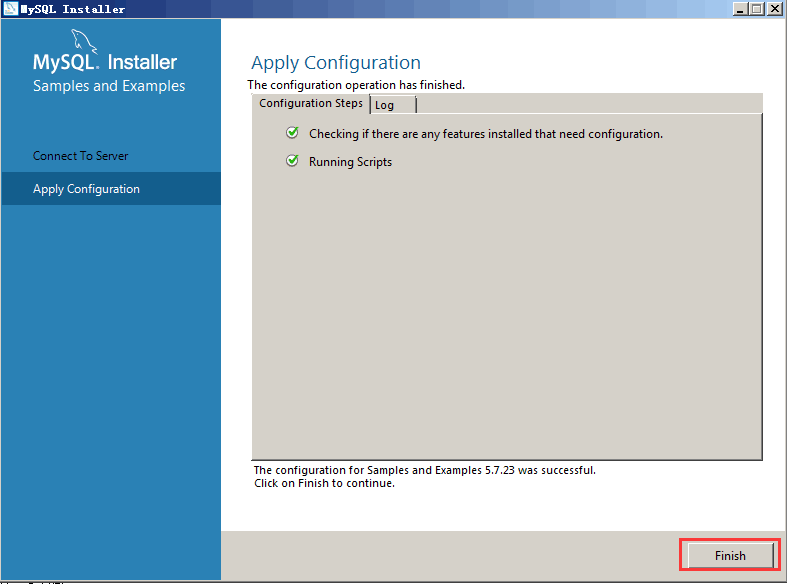Click the Running Scripts step text
The image size is (787, 584).
350,162
